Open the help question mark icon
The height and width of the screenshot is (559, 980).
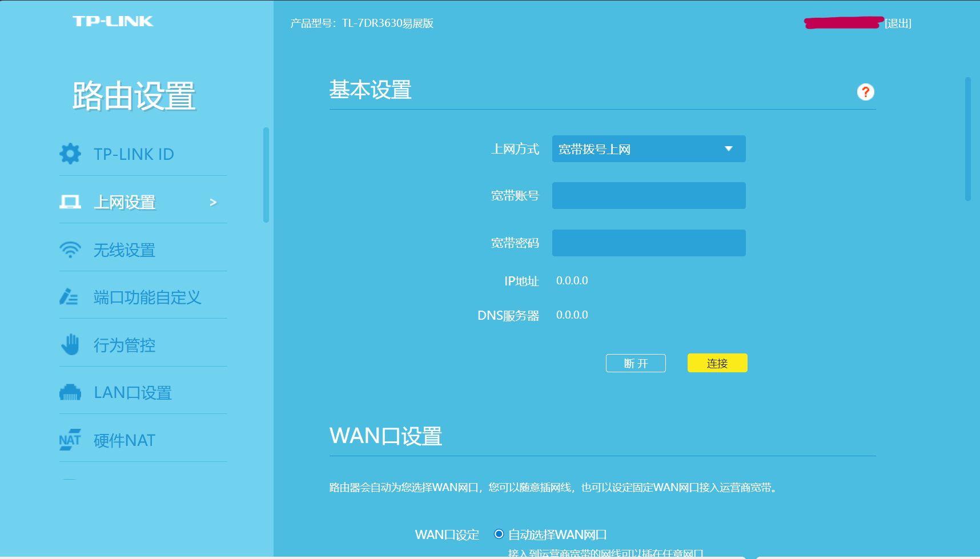[865, 92]
